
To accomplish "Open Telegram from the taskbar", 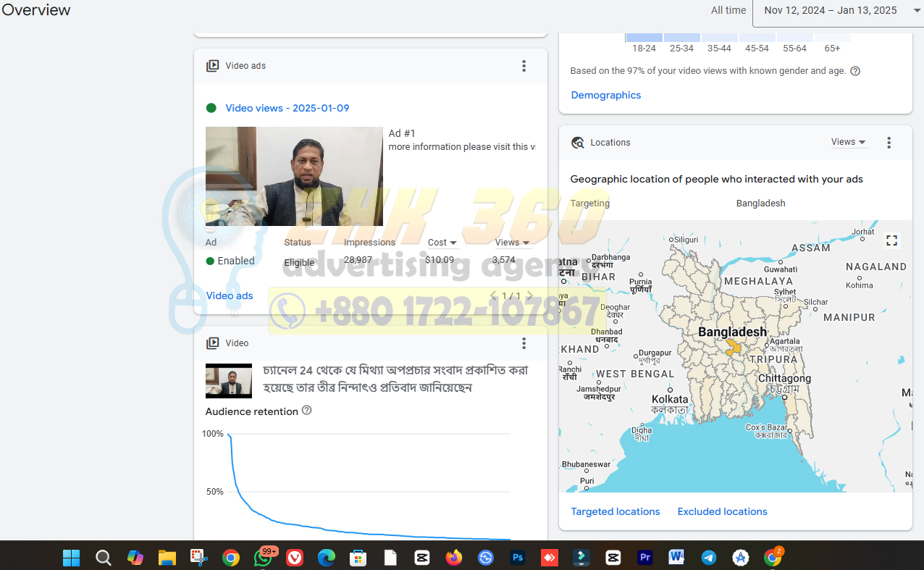I will (x=709, y=558).
